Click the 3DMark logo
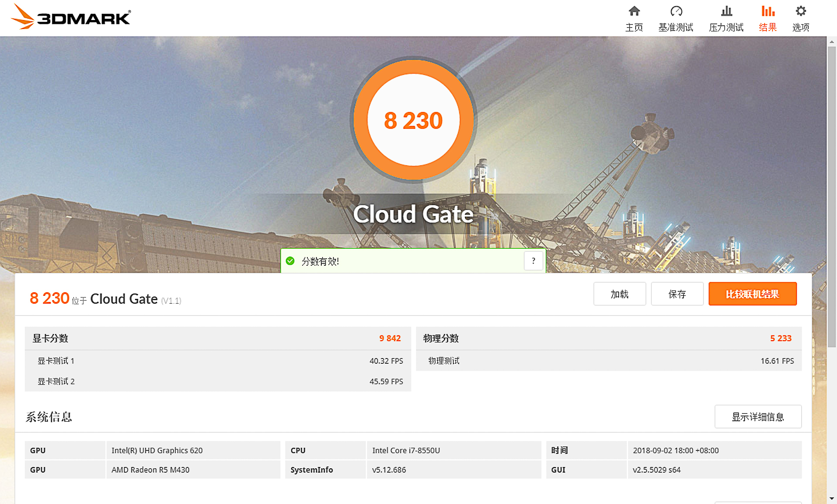The image size is (837, 504). coord(71,17)
